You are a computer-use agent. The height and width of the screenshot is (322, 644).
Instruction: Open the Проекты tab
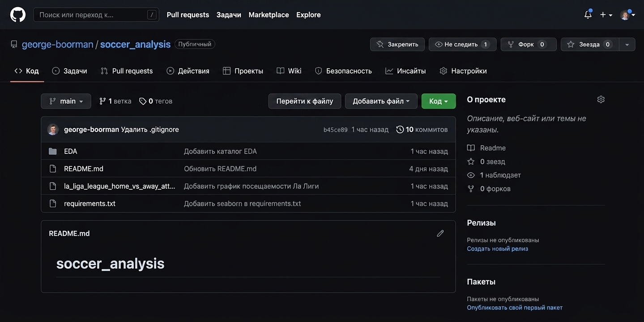point(243,71)
